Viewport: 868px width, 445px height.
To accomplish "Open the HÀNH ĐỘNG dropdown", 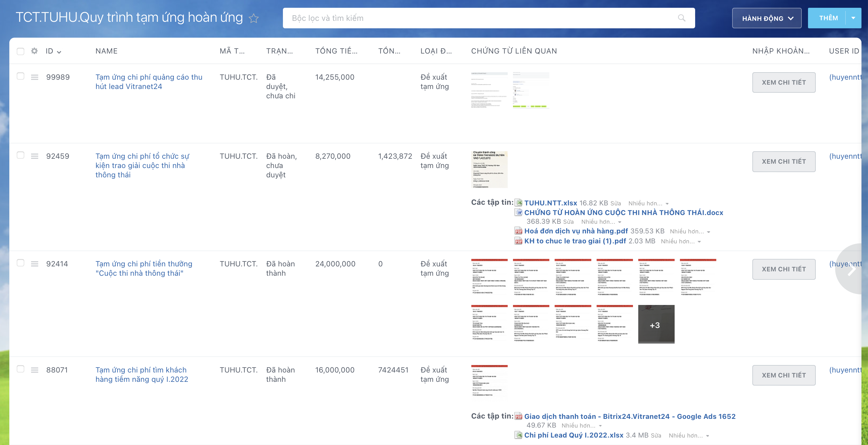I will point(767,18).
